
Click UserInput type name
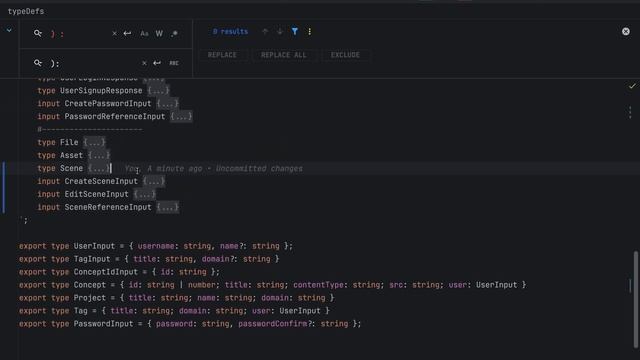point(94,246)
